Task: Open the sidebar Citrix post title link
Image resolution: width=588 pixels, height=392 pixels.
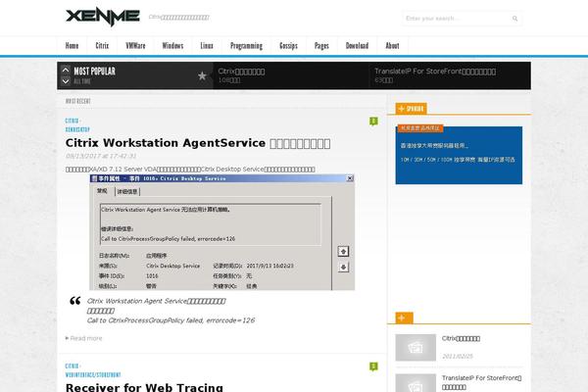Action: click(461, 338)
